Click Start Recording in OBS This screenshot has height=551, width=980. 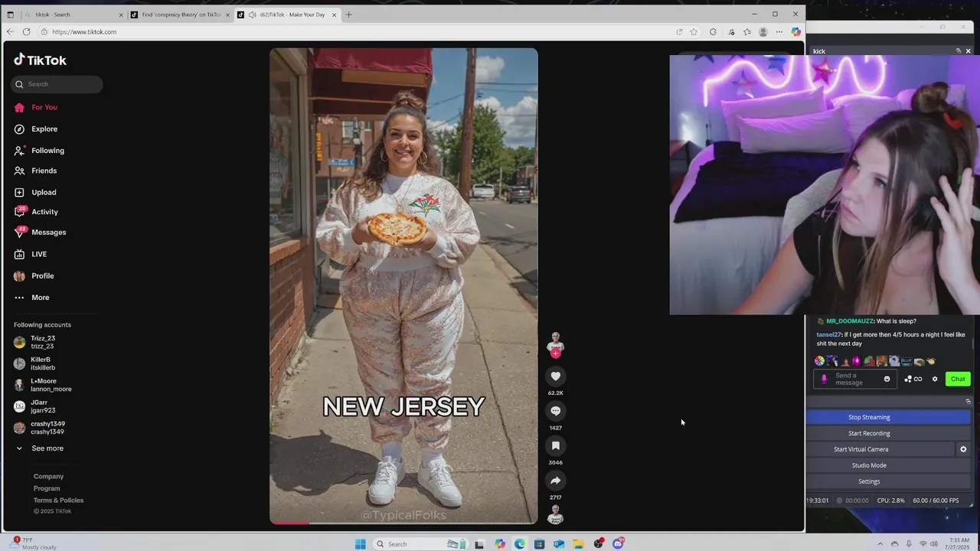tap(889, 433)
